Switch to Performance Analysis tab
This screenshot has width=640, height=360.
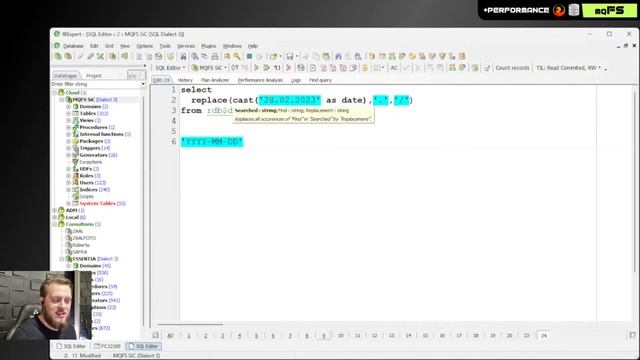(x=260, y=80)
